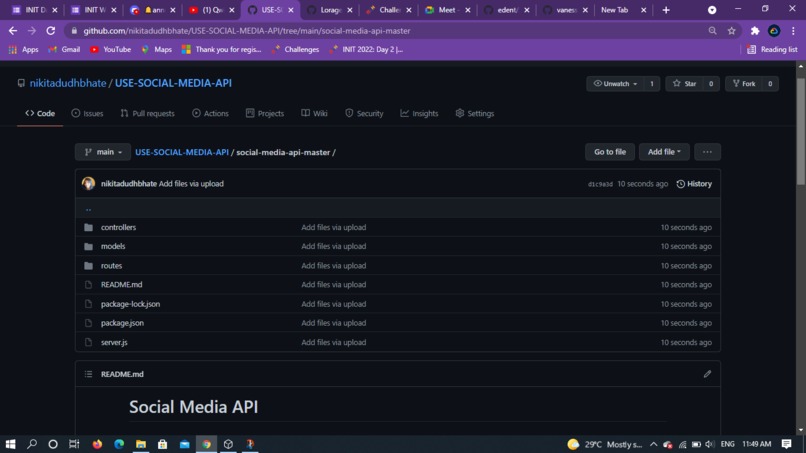Image resolution: width=806 pixels, height=453 pixels.
Task: Click the nikitadudhbhate avatar in commit row
Action: 88,184
